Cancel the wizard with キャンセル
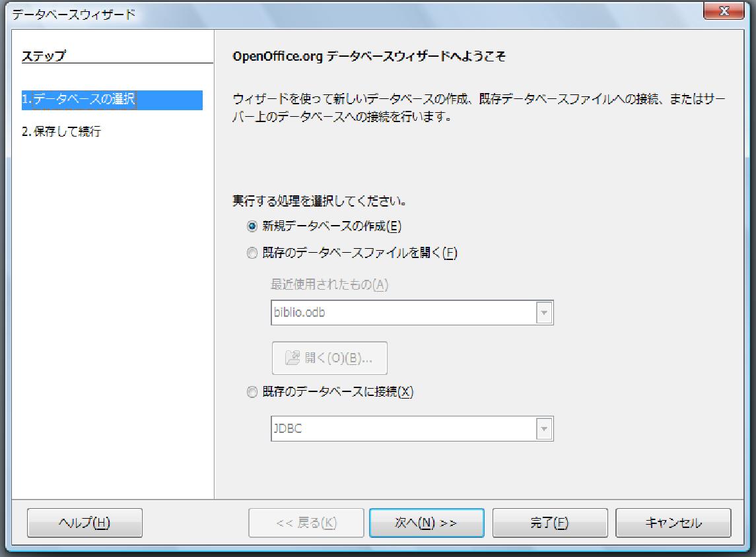Screen dimensions: 756x557 tap(673, 523)
